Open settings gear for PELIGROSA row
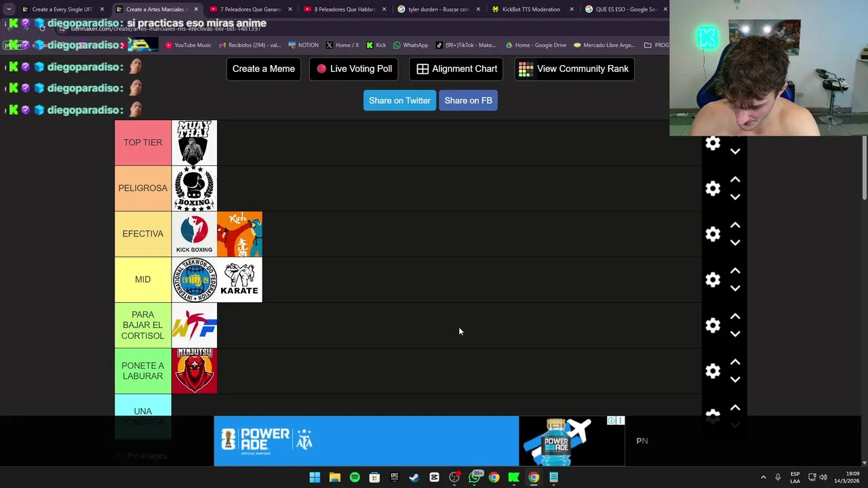 713,188
